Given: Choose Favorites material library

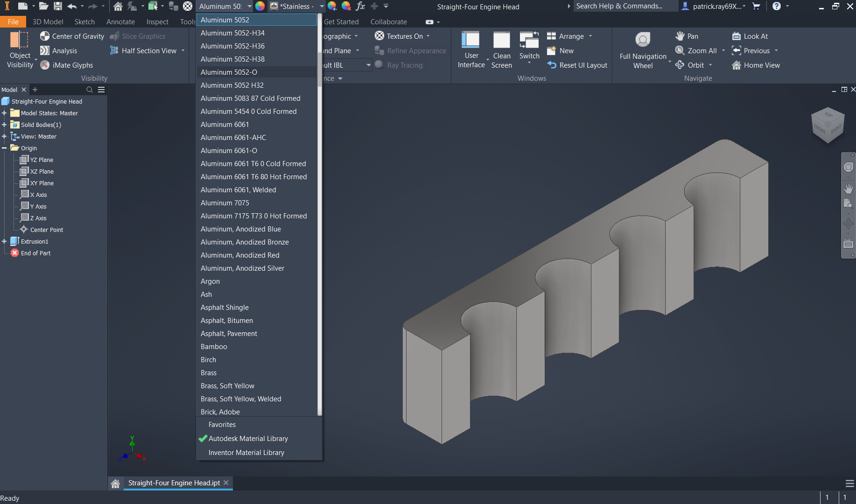Looking at the screenshot, I should pos(222,425).
